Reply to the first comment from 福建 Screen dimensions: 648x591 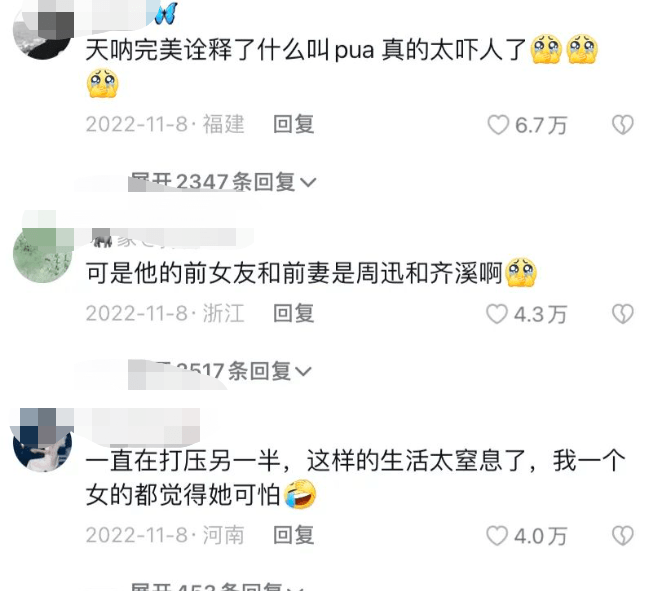click(x=294, y=124)
